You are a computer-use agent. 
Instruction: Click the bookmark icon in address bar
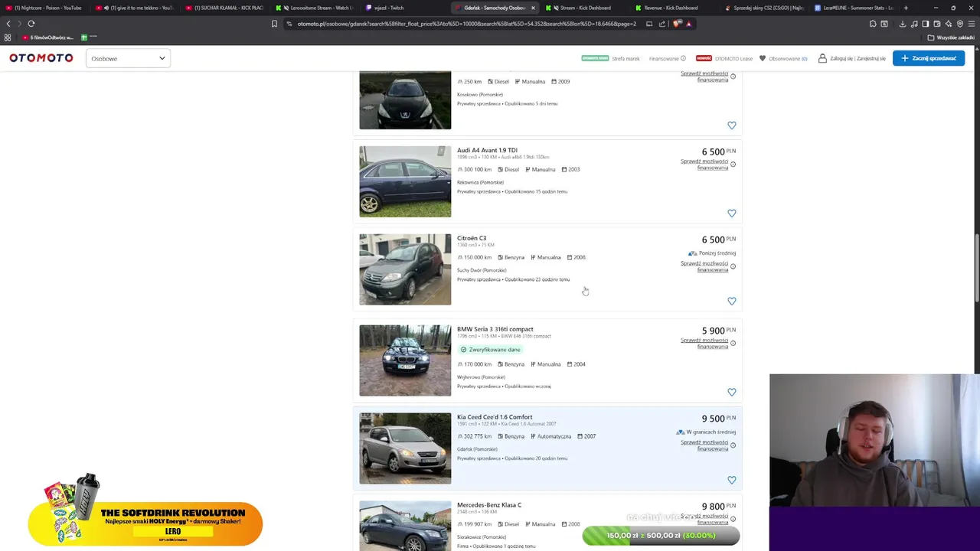click(x=274, y=24)
